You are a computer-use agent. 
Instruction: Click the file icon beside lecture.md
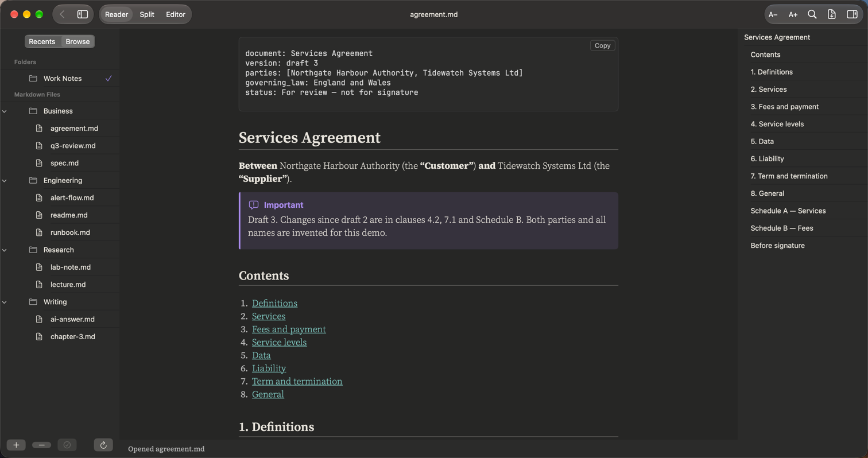(39, 285)
